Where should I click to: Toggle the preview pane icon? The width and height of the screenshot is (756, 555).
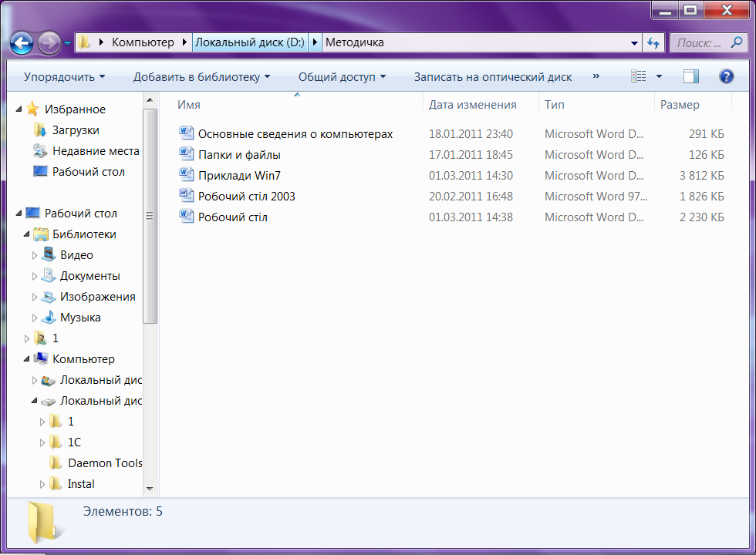(x=691, y=76)
